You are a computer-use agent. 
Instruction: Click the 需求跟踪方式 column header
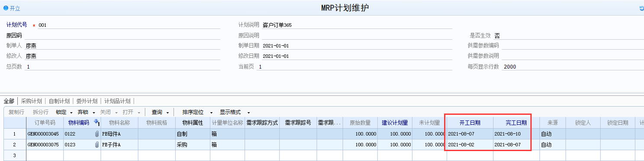[x=262, y=123]
